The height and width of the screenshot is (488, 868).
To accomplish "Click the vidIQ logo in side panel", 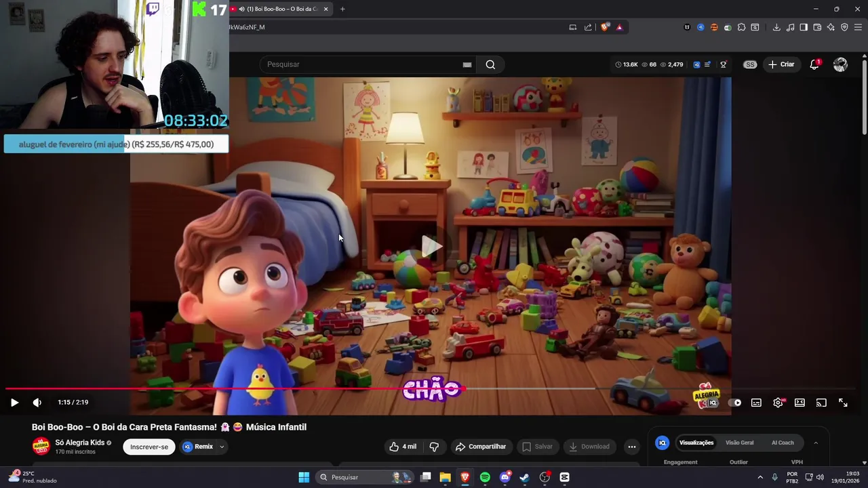I will (x=663, y=443).
